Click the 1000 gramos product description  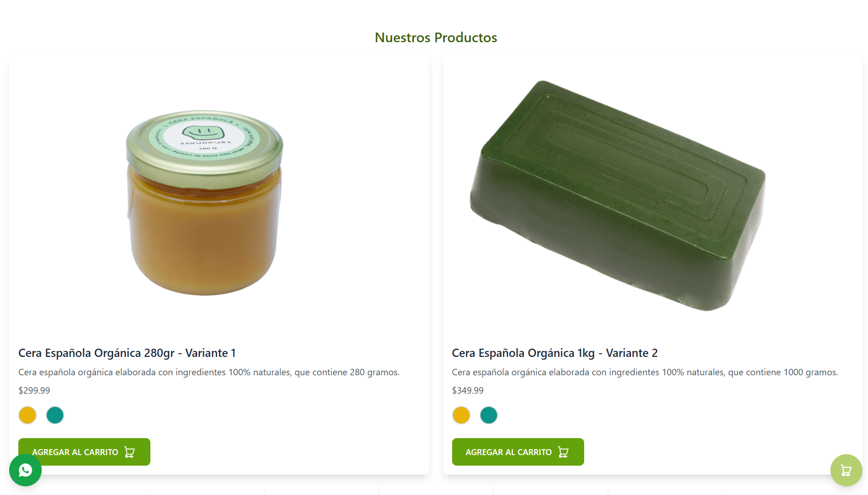pyautogui.click(x=645, y=372)
